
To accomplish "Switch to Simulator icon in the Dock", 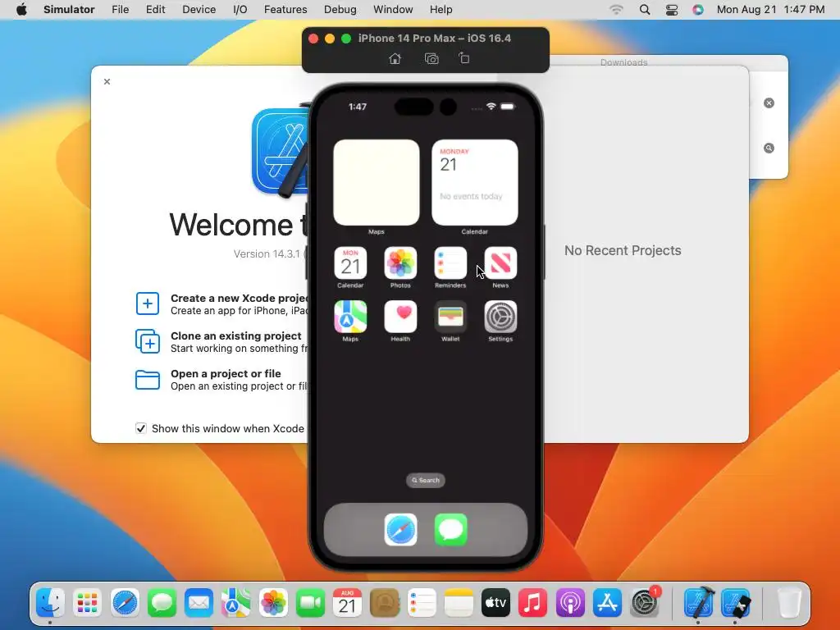I will click(736, 603).
